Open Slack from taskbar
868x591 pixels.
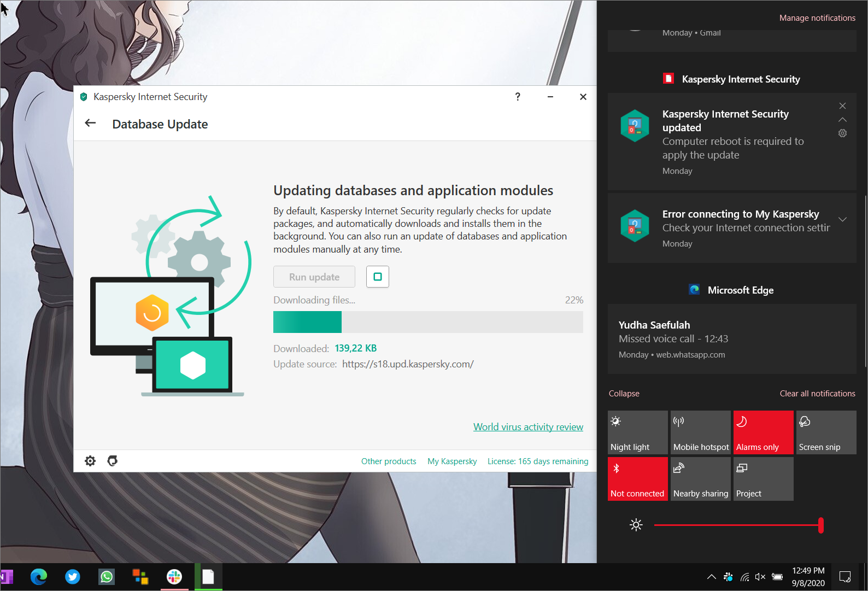[x=174, y=577]
